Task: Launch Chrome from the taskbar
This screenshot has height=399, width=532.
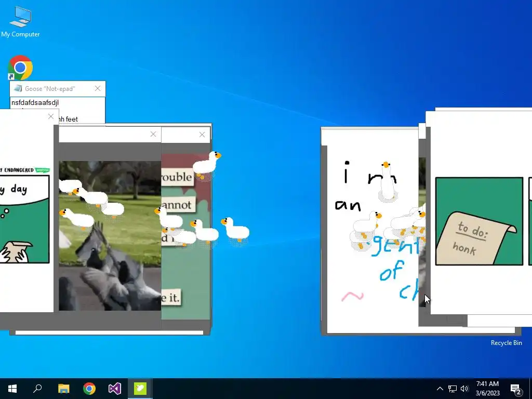Action: tap(89, 389)
